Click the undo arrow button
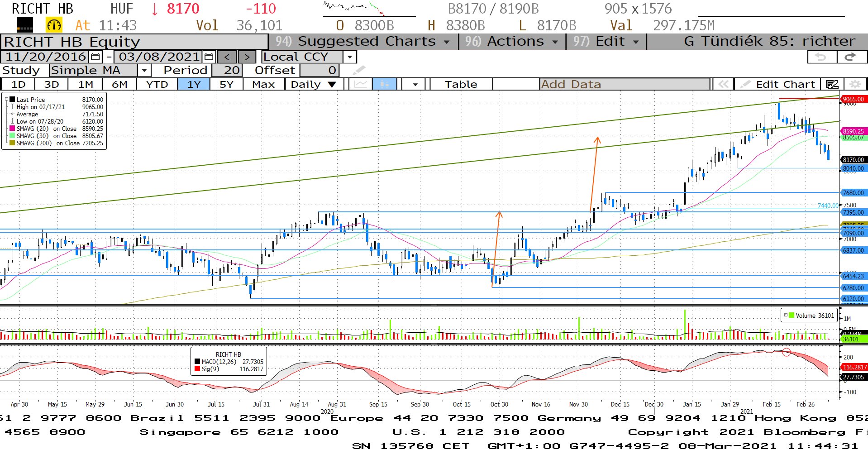Image resolution: width=868 pixels, height=464 pixels. click(821, 57)
